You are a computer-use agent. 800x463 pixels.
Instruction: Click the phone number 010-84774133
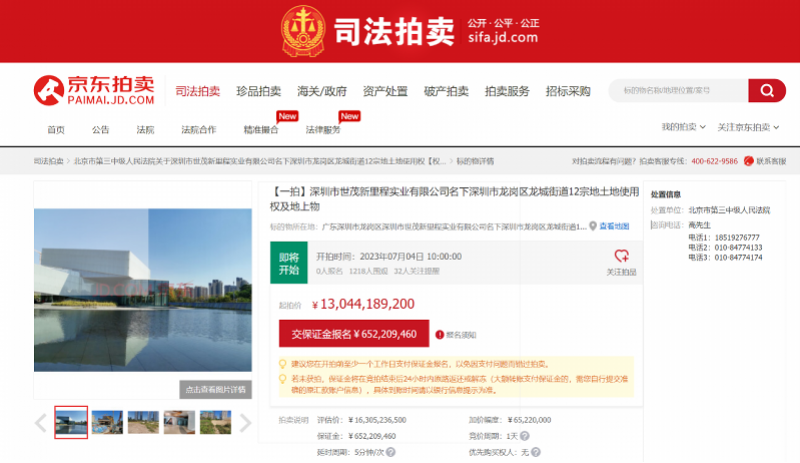click(738, 248)
